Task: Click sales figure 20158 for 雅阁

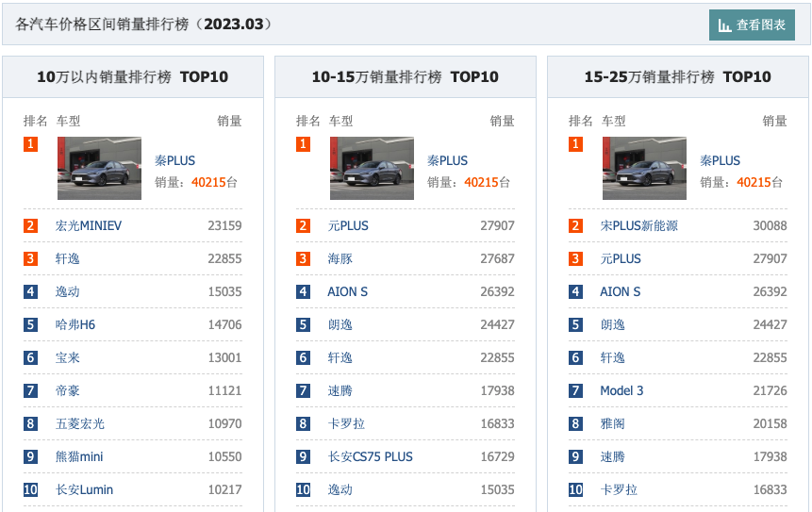Action: pyautogui.click(x=771, y=423)
